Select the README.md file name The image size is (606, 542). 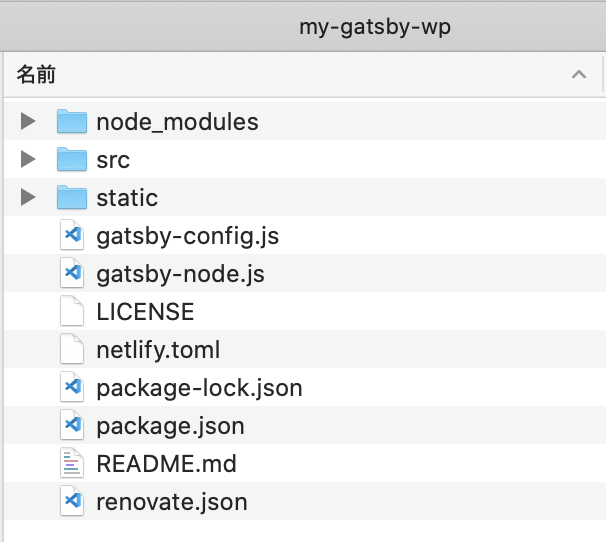[x=166, y=464]
